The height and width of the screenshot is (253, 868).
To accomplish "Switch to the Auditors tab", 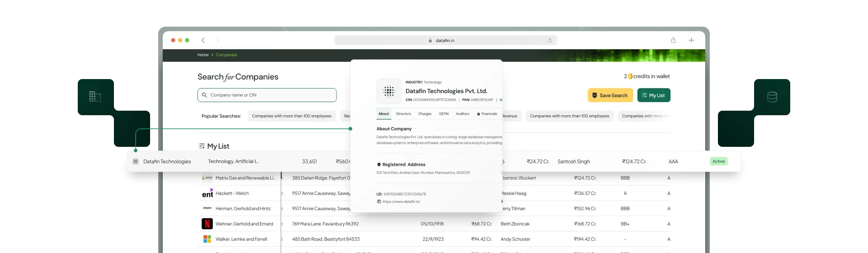I will pyautogui.click(x=462, y=114).
